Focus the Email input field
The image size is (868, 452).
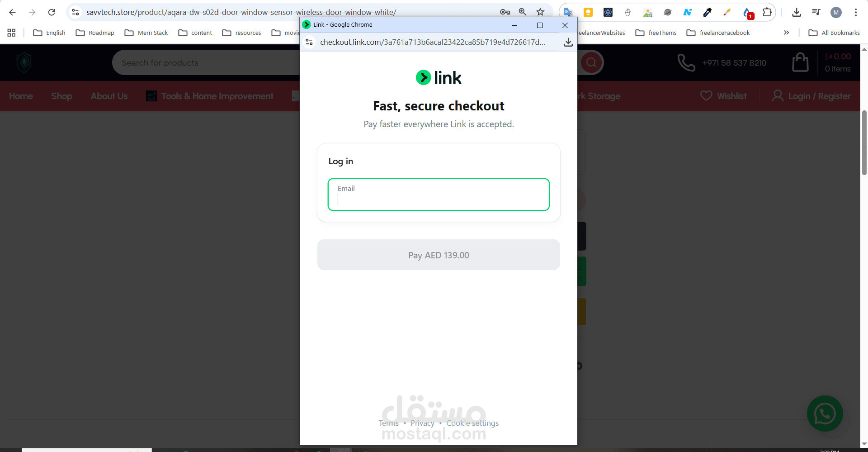coord(439,195)
